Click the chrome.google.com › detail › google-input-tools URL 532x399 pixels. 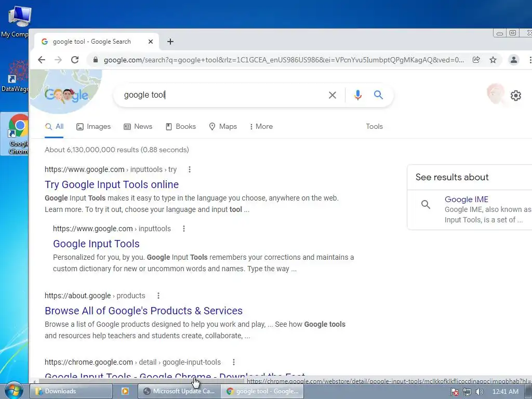click(132, 362)
